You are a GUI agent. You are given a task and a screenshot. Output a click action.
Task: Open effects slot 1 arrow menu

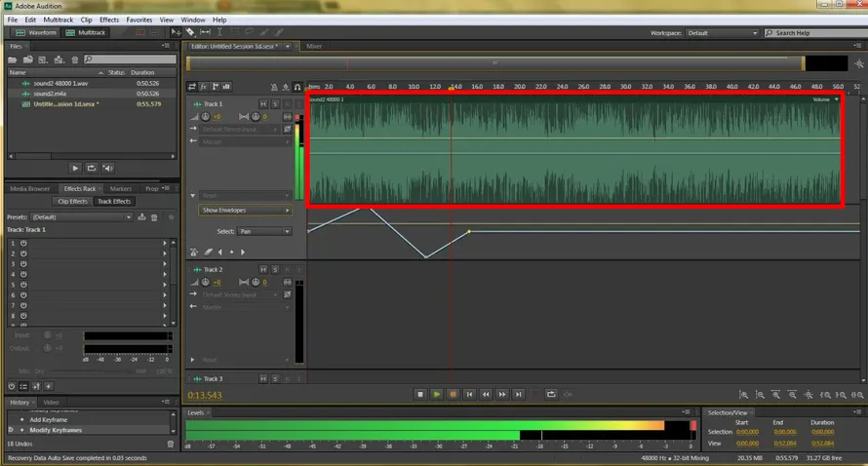165,244
